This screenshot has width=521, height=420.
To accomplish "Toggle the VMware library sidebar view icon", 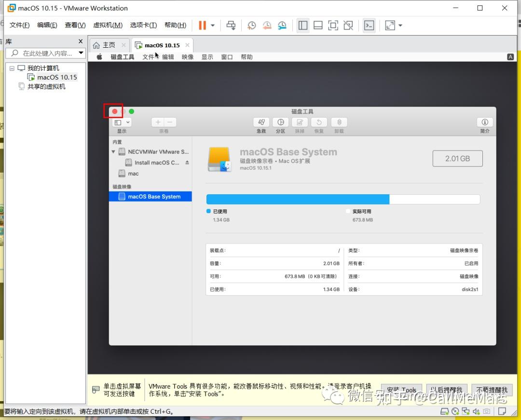I will coord(302,25).
